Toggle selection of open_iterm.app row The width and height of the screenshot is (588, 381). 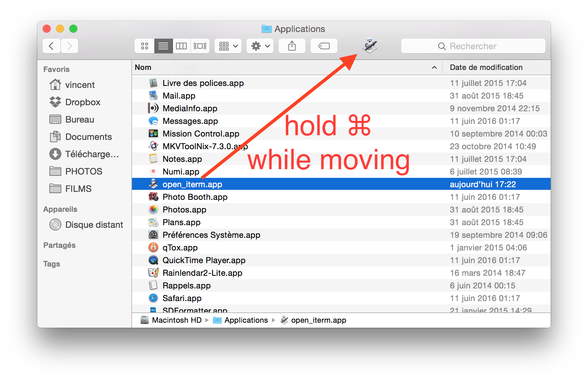pyautogui.click(x=233, y=184)
